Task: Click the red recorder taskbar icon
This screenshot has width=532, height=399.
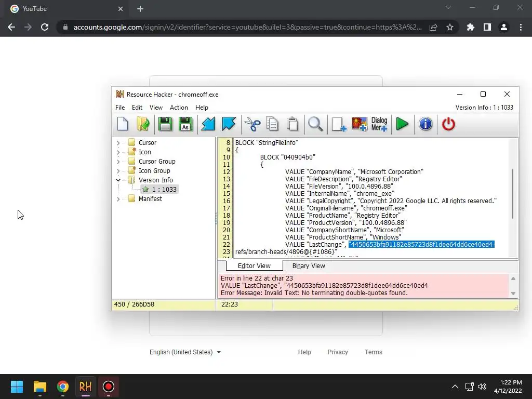Action: tap(108, 387)
